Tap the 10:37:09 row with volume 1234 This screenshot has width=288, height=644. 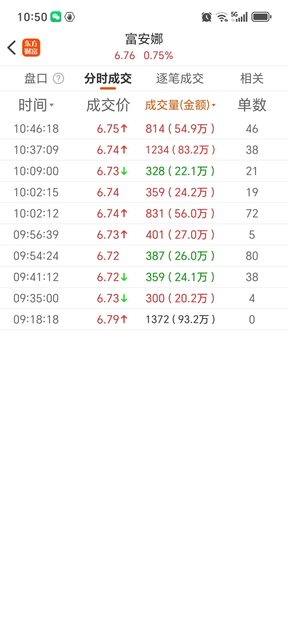coord(144,150)
